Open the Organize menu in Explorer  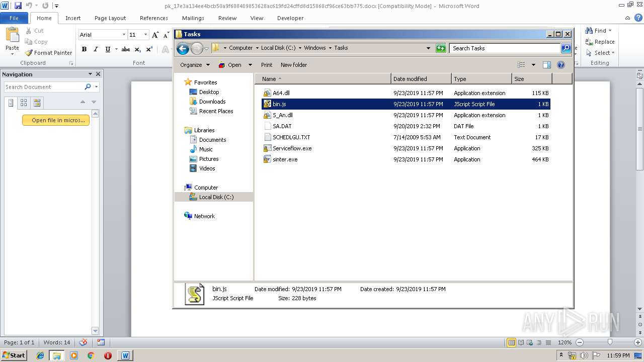195,65
